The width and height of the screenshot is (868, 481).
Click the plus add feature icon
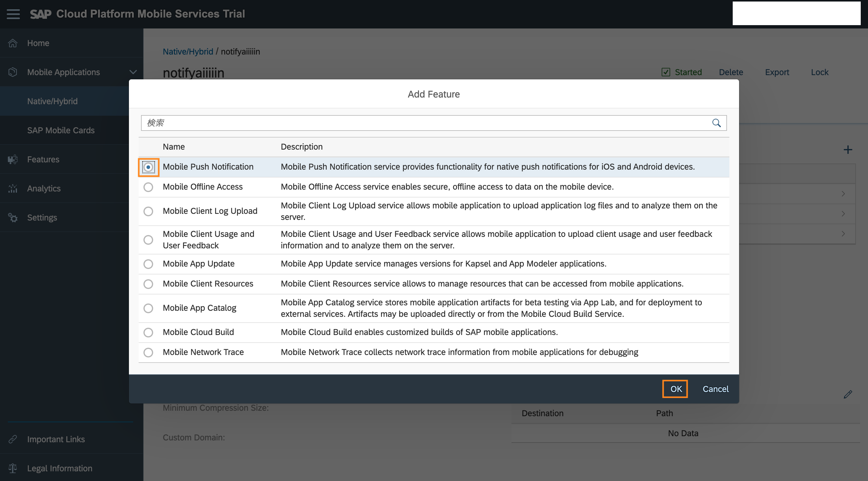click(848, 150)
